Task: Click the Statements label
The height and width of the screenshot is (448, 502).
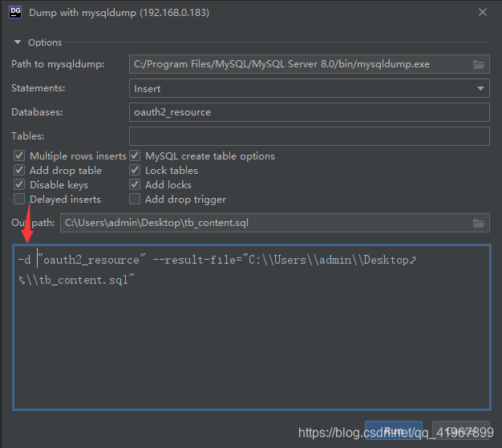Action: click(x=38, y=88)
